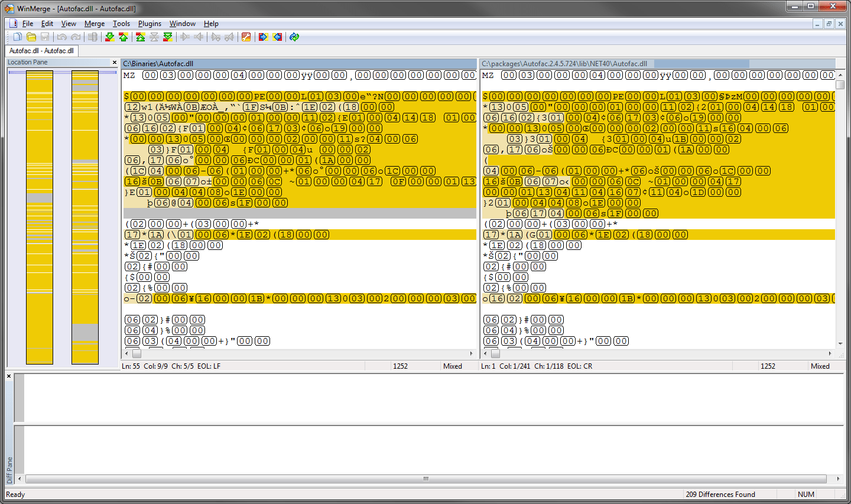Click the left pane horizontal scrollbar arrow
Viewport: 851px width, 504px height.
[126, 353]
